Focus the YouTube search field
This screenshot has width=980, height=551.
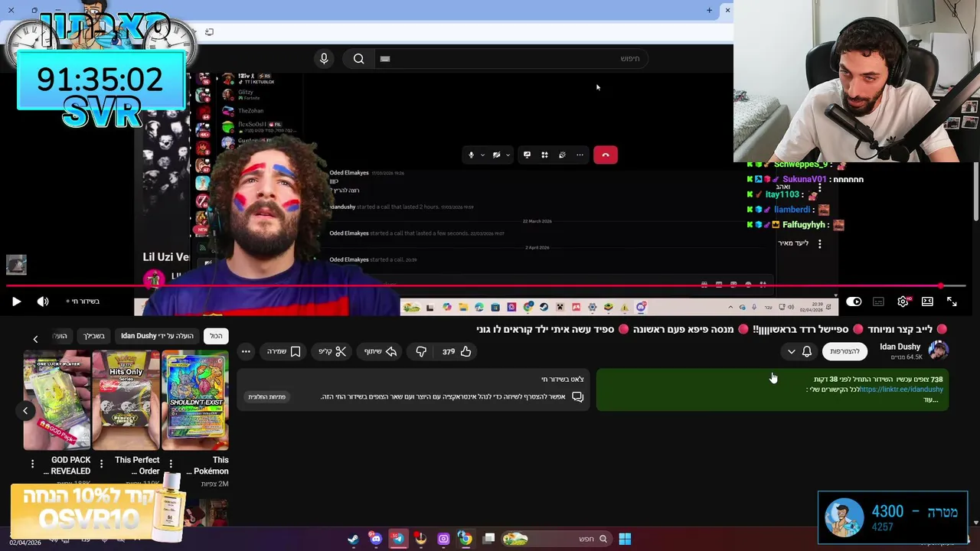click(x=511, y=58)
